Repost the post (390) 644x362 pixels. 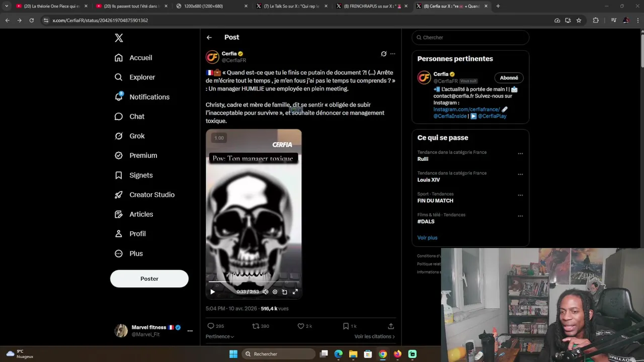(261, 326)
